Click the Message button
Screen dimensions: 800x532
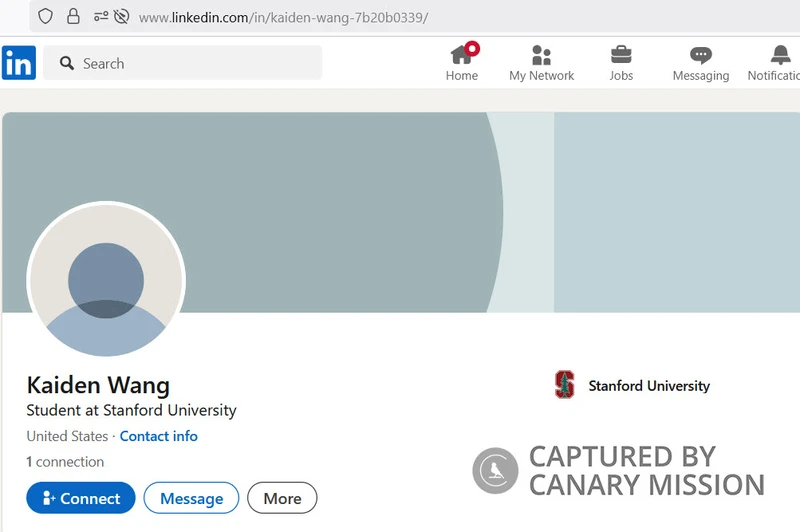click(x=191, y=498)
